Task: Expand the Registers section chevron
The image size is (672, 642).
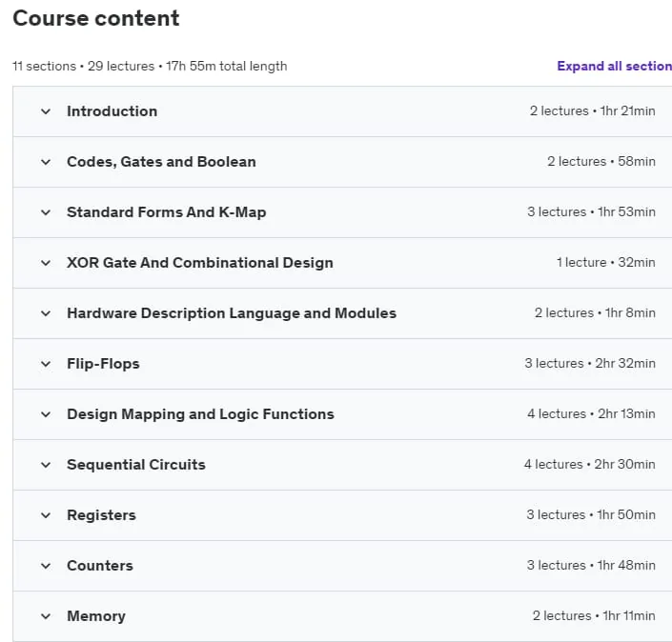Action: pos(46,515)
